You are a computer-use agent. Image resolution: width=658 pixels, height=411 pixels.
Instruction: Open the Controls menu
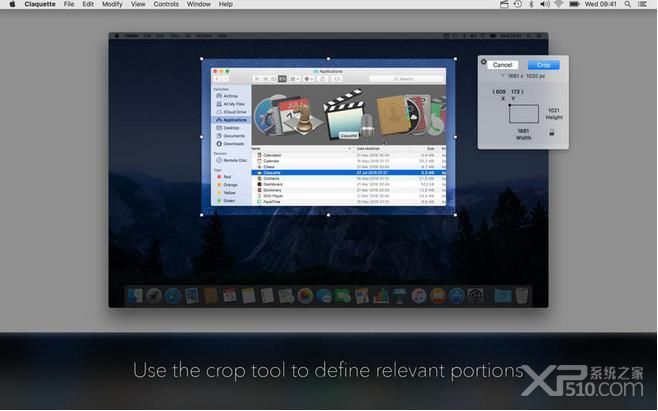166,4
